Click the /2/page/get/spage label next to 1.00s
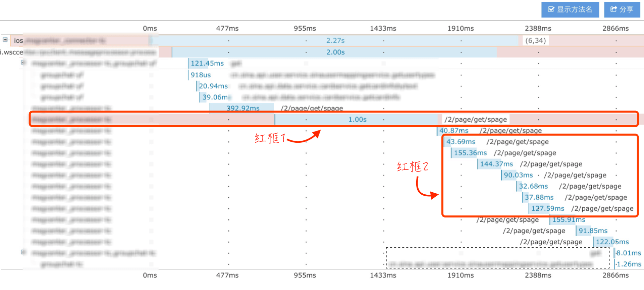This screenshot has height=290, width=644. coord(476,119)
